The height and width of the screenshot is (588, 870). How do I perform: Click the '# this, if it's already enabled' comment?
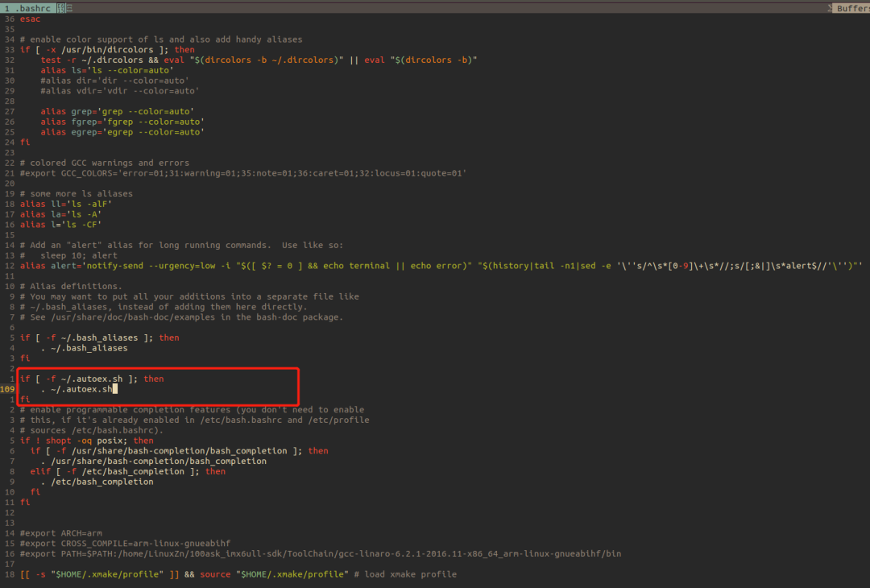tap(194, 420)
